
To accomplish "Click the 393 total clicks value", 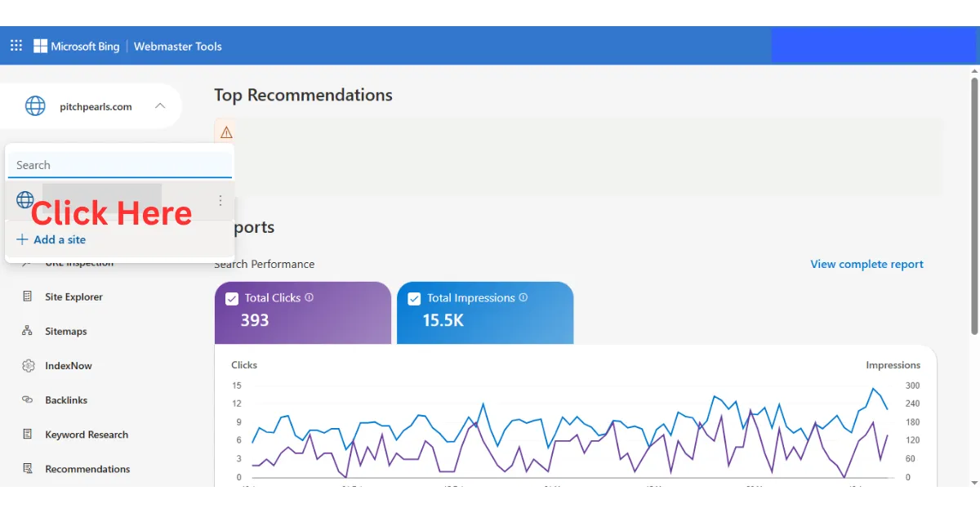I will tap(255, 320).
